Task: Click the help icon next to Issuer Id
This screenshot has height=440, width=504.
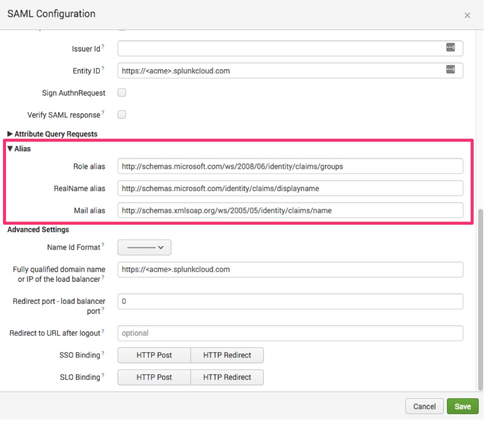Action: click(x=103, y=46)
